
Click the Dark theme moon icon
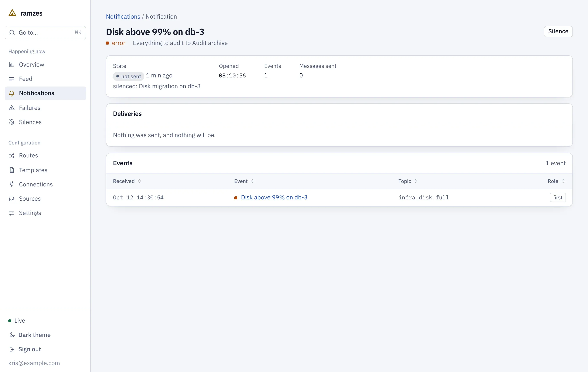(12, 335)
